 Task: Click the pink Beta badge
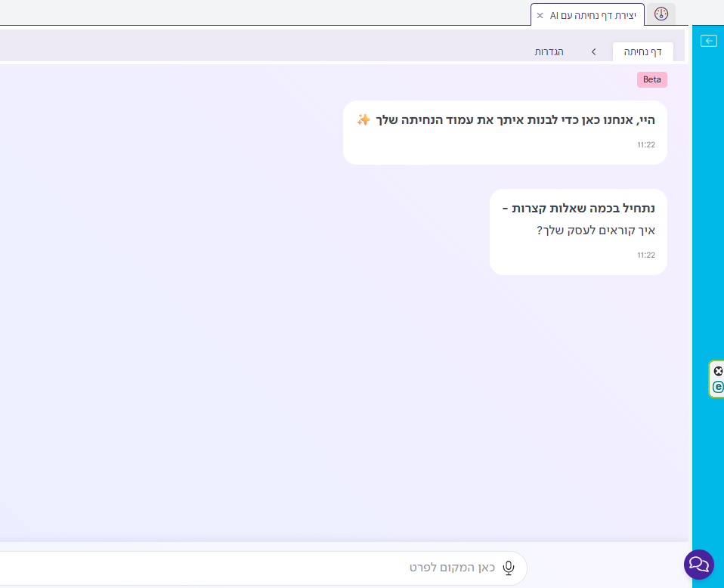(x=651, y=79)
